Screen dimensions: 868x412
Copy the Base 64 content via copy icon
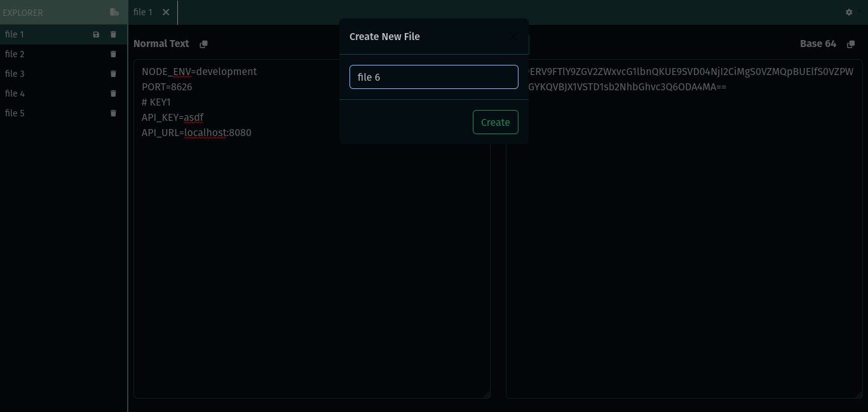pos(851,44)
